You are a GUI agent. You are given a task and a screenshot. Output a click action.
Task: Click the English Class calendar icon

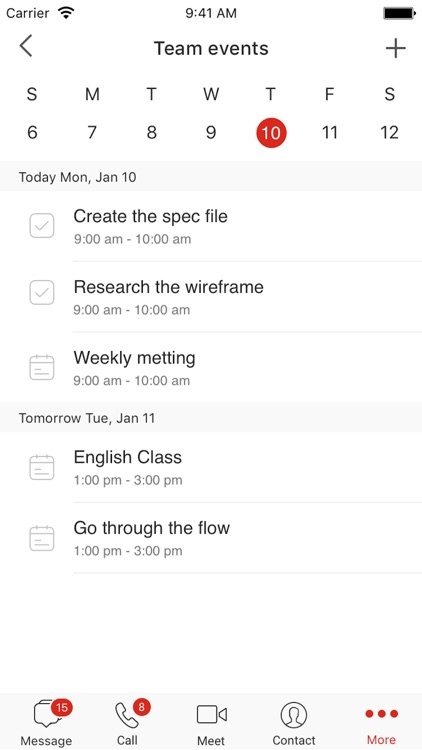point(42,467)
